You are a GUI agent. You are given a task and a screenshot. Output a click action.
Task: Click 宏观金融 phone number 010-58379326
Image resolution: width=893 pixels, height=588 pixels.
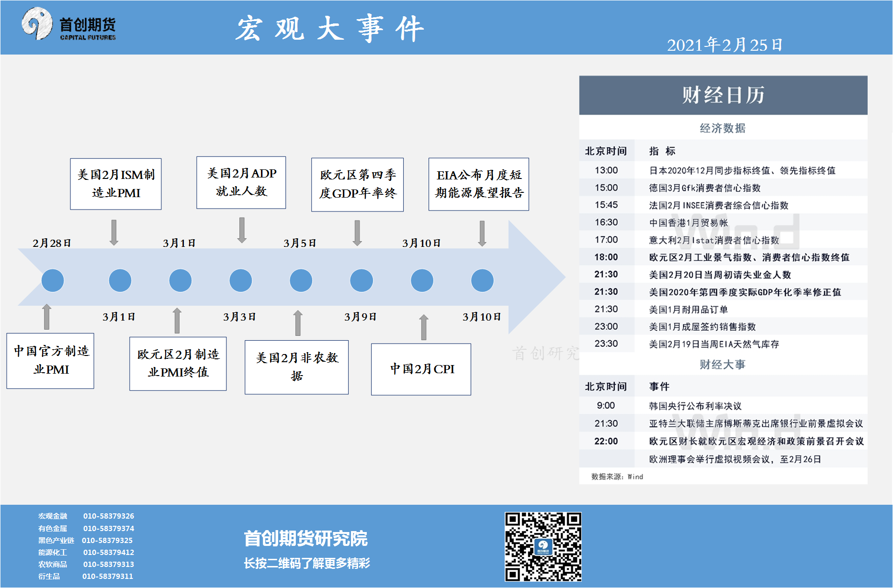(109, 516)
